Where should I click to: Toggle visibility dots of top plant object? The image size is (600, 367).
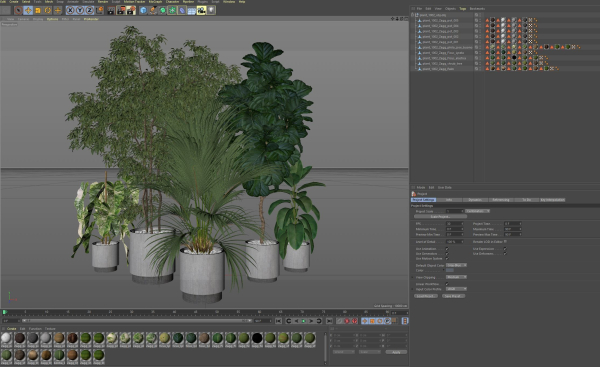pos(480,15)
